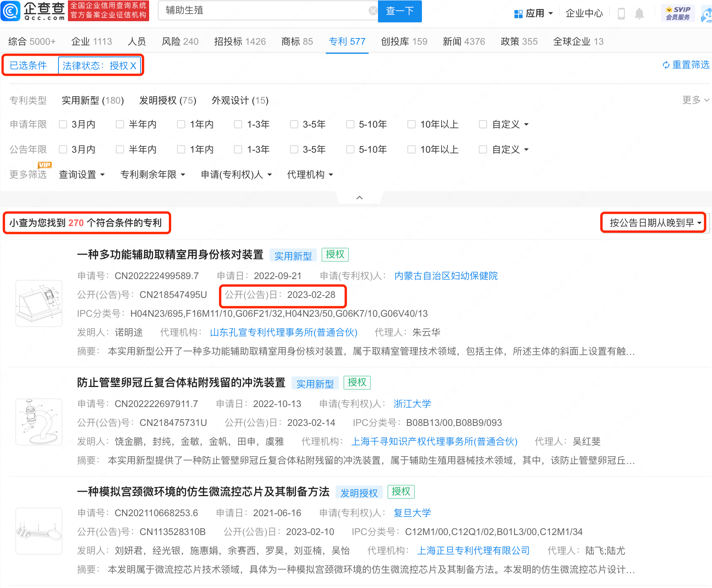The height and width of the screenshot is (588, 712).
Task: Open applicant 复旦大学
Action: tap(412, 513)
